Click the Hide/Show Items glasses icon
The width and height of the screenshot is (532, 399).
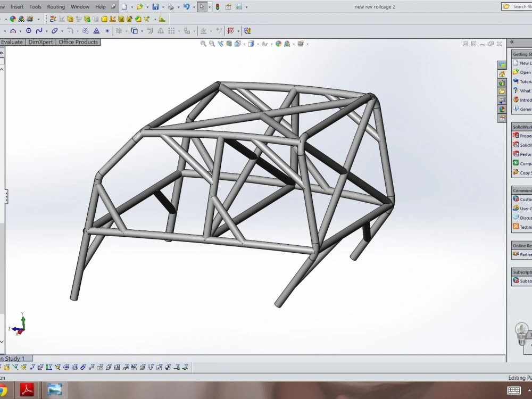click(264, 44)
